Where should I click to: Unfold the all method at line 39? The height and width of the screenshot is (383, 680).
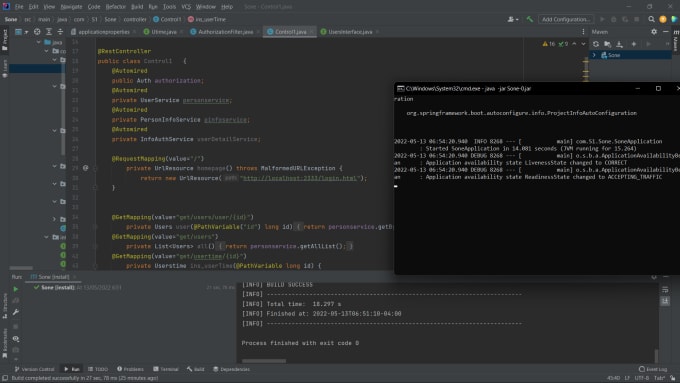click(95, 246)
